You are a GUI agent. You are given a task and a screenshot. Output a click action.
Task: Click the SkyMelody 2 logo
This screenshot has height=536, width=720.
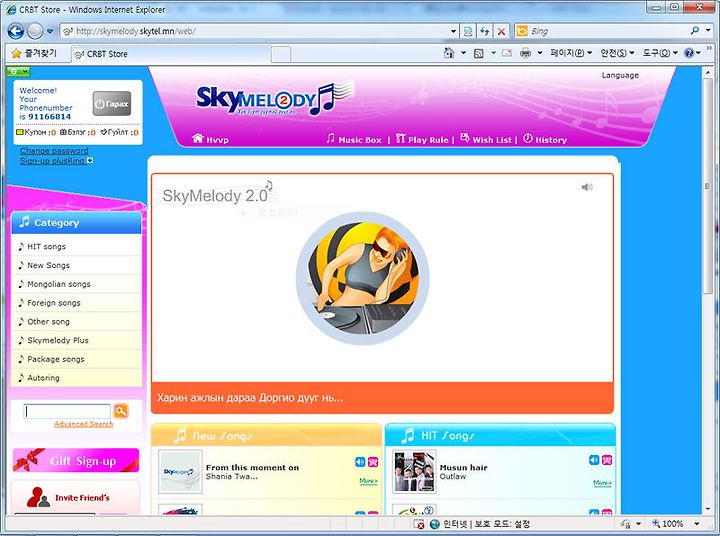275,99
